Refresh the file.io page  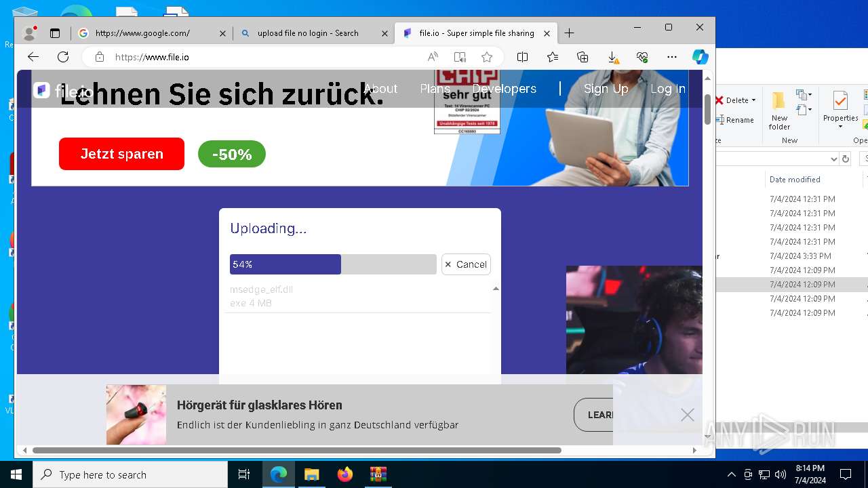pyautogui.click(x=63, y=57)
